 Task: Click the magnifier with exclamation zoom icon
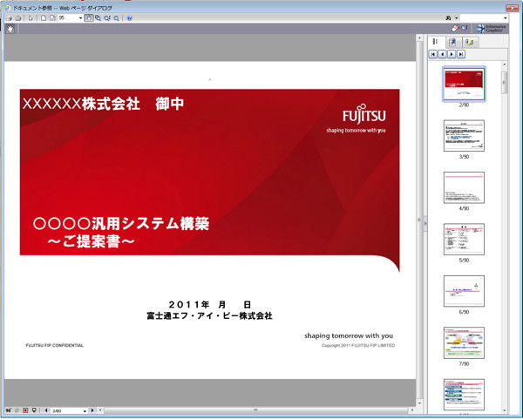pos(107,18)
